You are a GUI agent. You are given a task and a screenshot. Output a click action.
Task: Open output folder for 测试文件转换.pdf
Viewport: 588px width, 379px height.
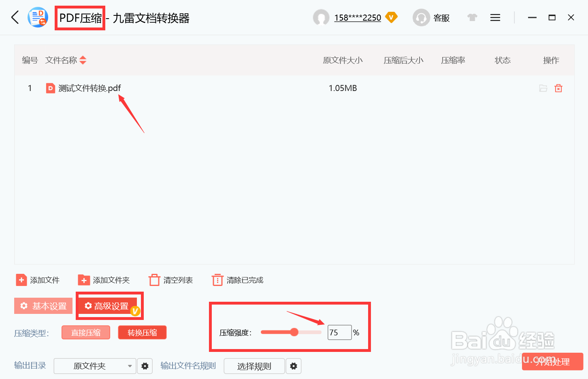click(543, 88)
